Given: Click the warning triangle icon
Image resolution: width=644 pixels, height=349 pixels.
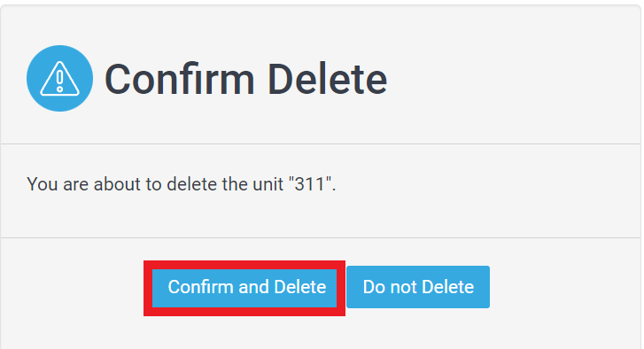Looking at the screenshot, I should tap(59, 79).
